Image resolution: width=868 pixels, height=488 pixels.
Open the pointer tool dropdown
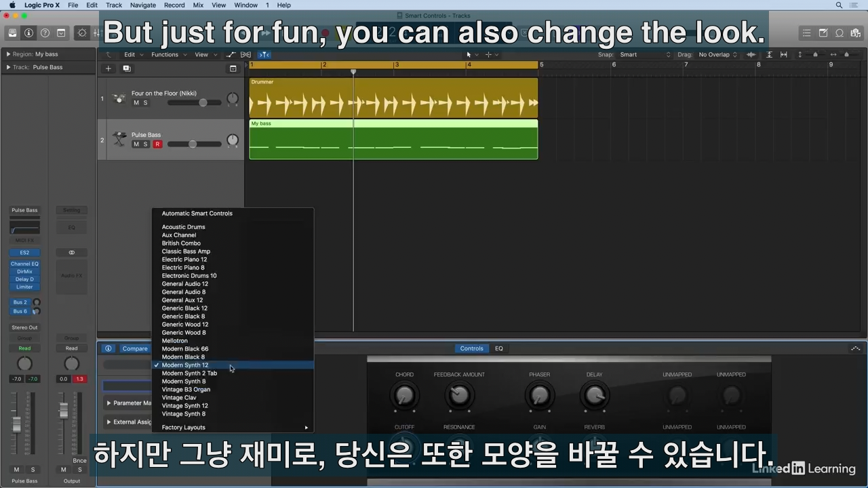click(472, 55)
